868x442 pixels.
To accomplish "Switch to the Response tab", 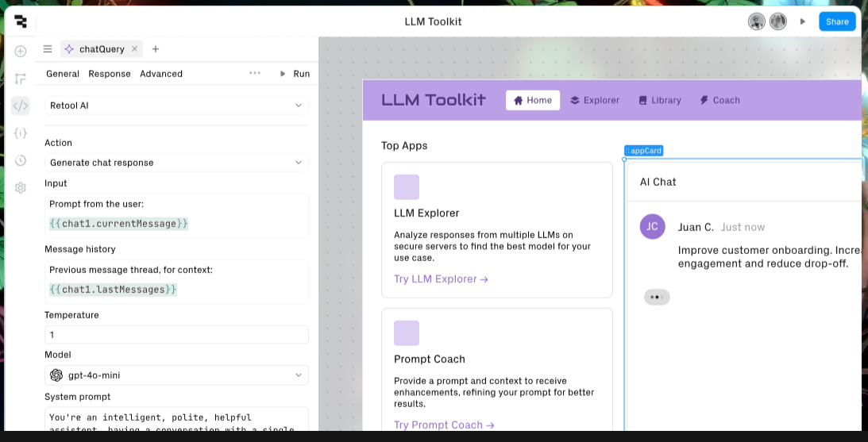I will tap(110, 74).
